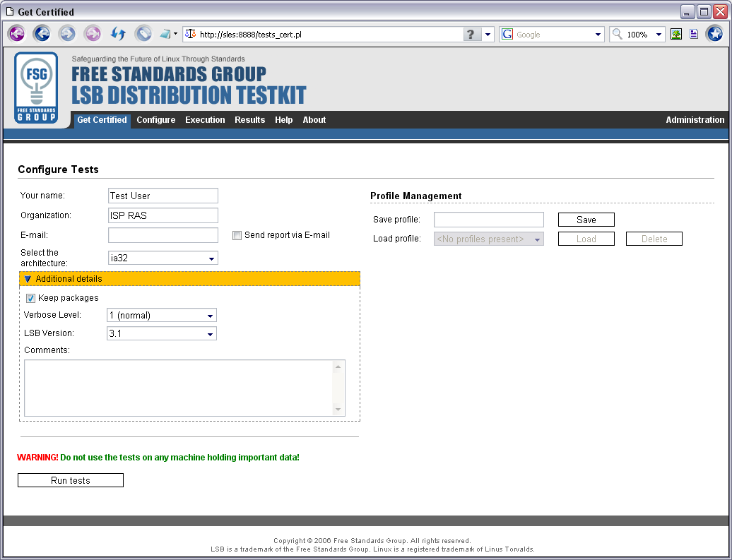Click the document author mode icon

point(694,34)
